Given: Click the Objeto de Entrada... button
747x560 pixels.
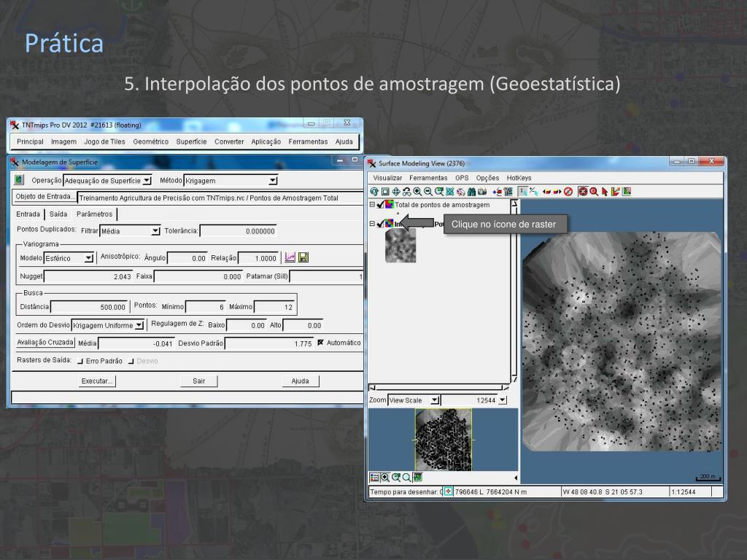Looking at the screenshot, I should [x=44, y=197].
